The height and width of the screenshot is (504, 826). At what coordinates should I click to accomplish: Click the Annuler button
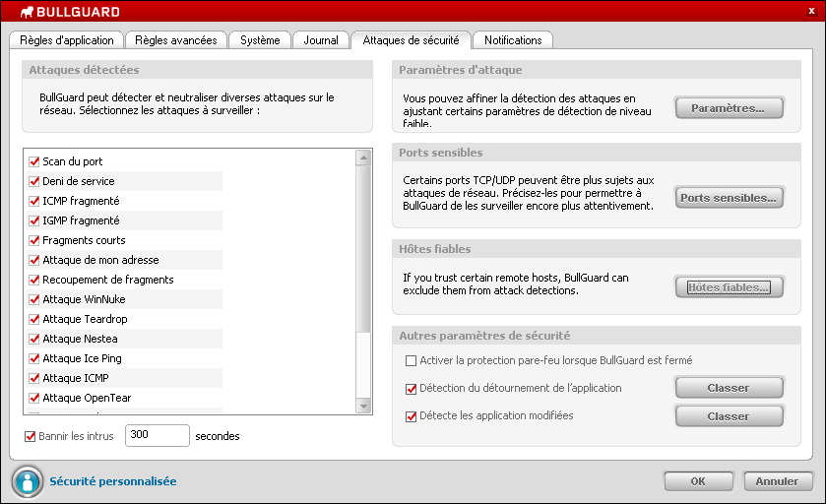tap(778, 481)
